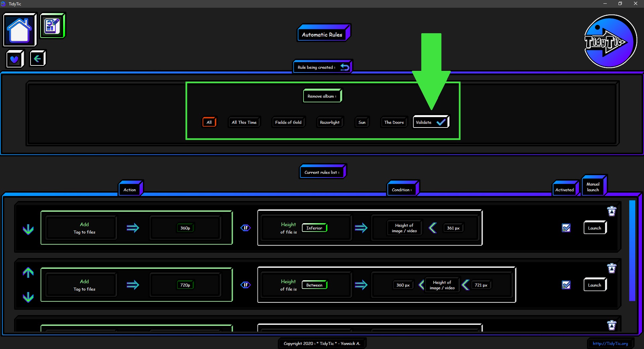The height and width of the screenshot is (349, 644).
Task: Click the Activated column header
Action: tap(566, 189)
